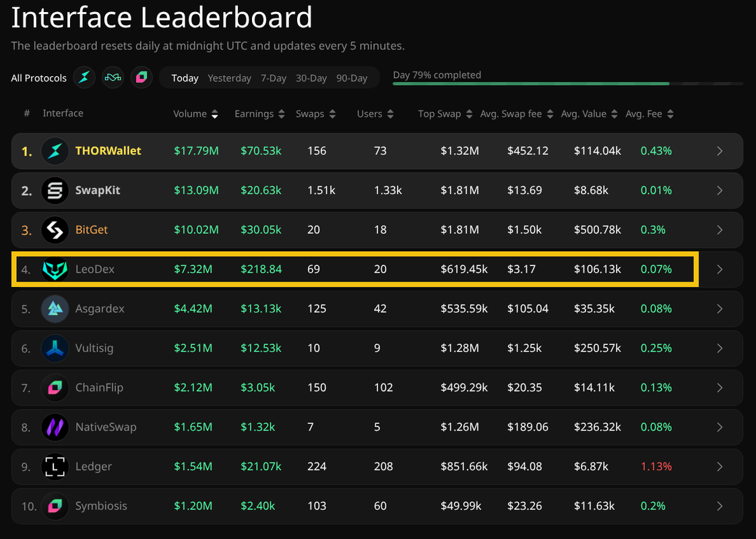Expand the SwapKit row chevron
The width and height of the screenshot is (756, 539).
[x=720, y=191]
